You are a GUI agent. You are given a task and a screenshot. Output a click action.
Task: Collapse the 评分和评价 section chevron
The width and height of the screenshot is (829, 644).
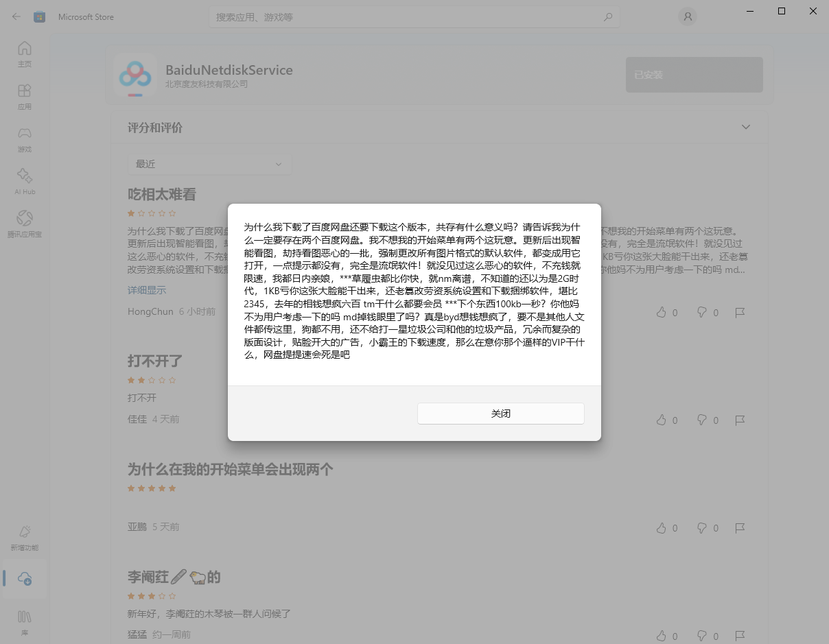point(746,128)
